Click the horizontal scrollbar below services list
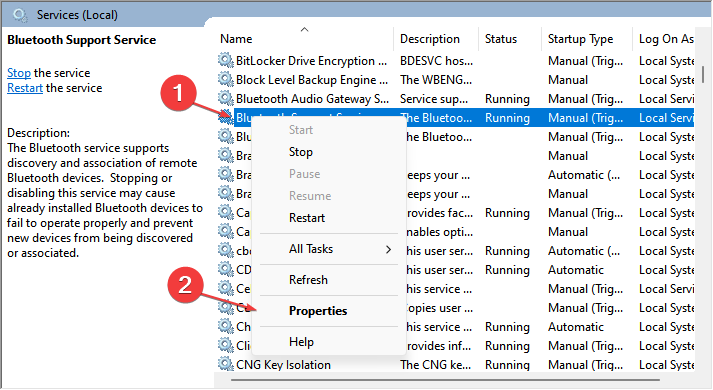This screenshot has height=390, width=713. [x=445, y=380]
